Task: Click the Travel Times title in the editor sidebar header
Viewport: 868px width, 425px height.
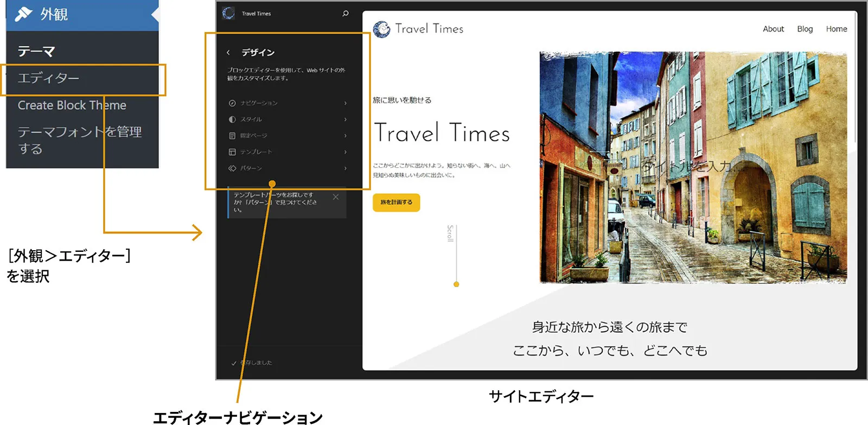Action: [256, 14]
